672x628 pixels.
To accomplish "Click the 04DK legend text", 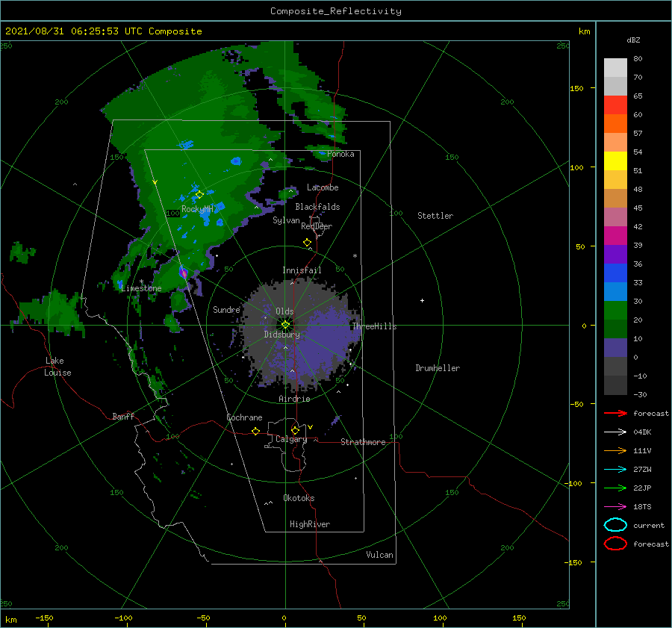I will tap(642, 432).
